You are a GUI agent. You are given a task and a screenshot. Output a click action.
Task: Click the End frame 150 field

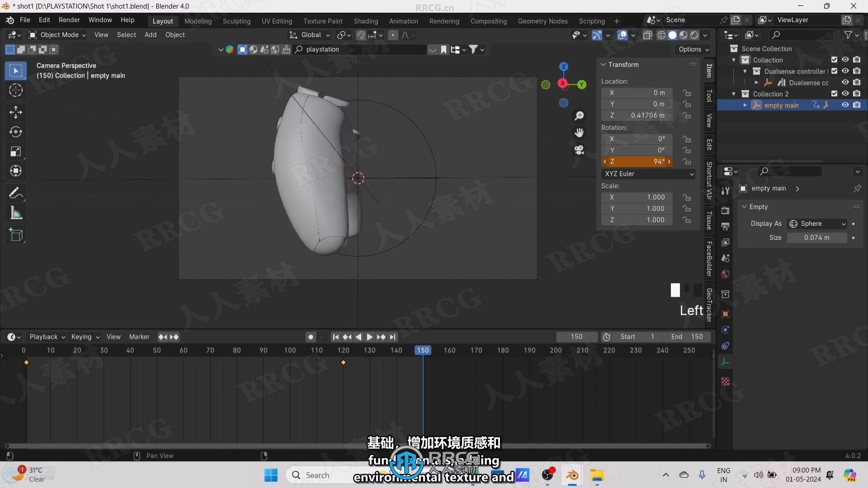[686, 337]
